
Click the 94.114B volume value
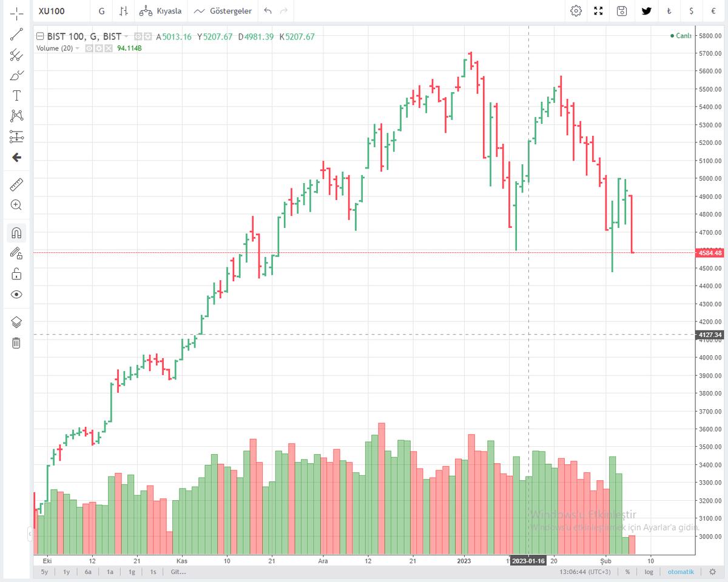coord(129,48)
